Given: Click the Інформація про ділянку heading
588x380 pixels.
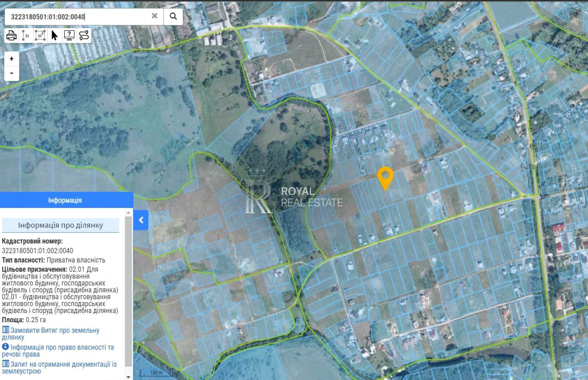Looking at the screenshot, I should [x=61, y=225].
